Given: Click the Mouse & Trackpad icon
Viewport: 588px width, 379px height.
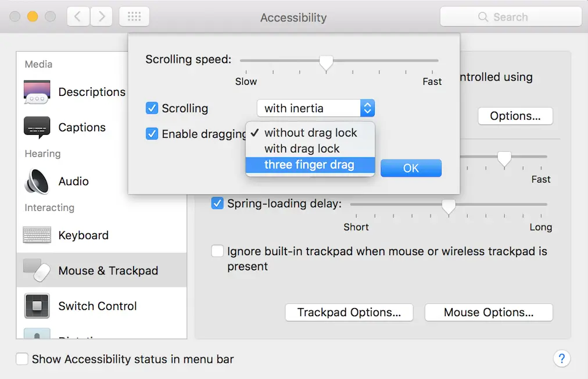Looking at the screenshot, I should coord(37,270).
